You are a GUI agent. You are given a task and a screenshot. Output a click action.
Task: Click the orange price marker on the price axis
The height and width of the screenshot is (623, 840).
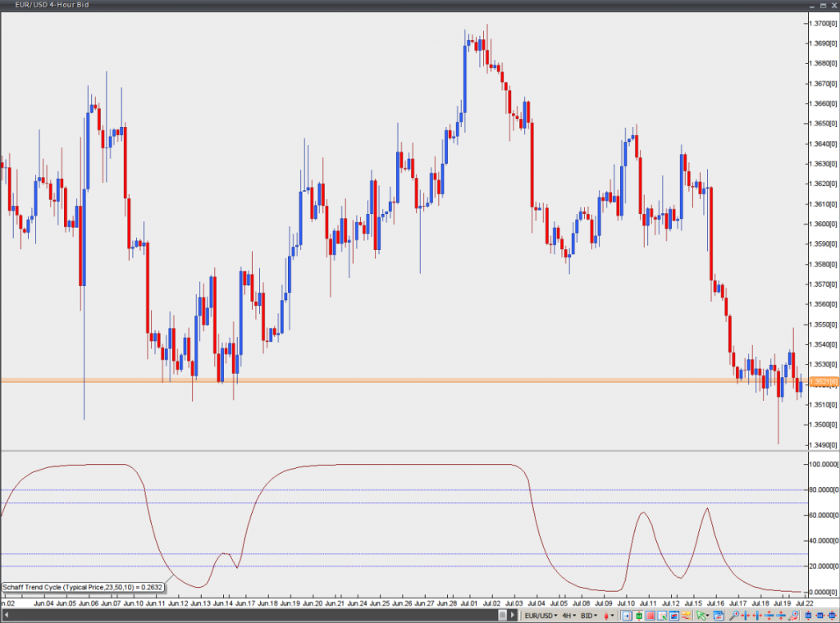point(823,382)
